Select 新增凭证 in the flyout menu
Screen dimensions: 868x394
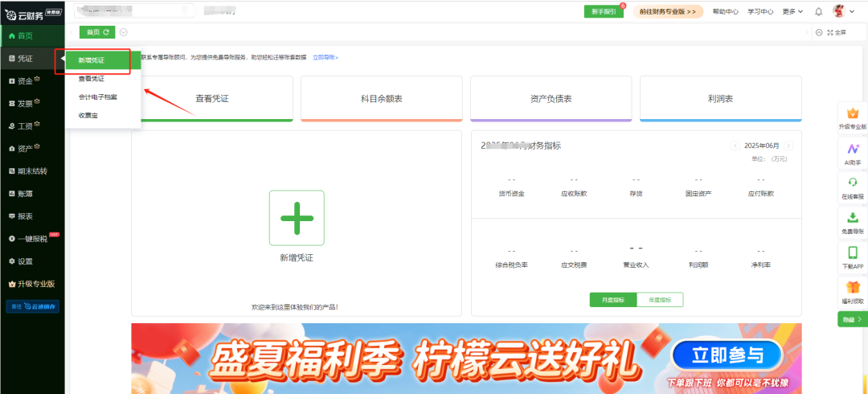103,60
